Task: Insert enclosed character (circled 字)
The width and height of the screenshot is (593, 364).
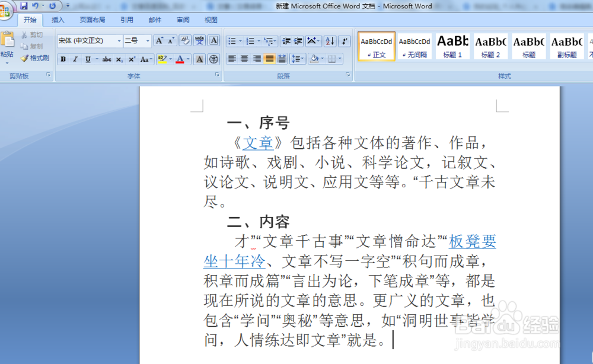Action: tap(213, 59)
